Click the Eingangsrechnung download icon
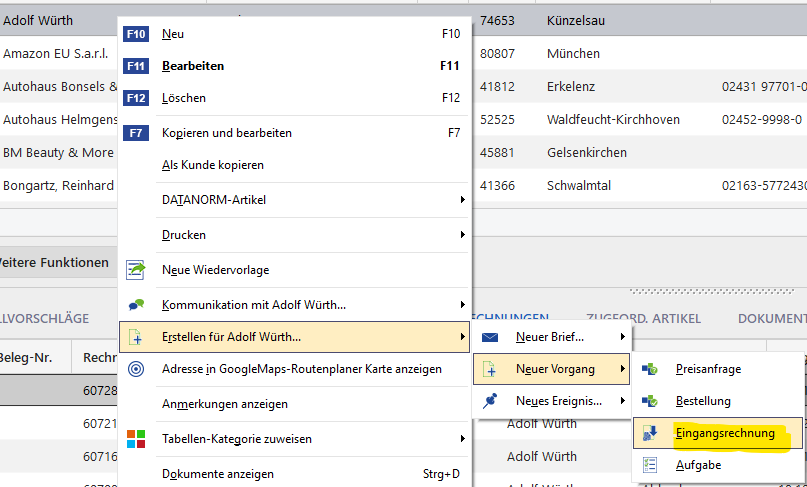 pos(650,433)
